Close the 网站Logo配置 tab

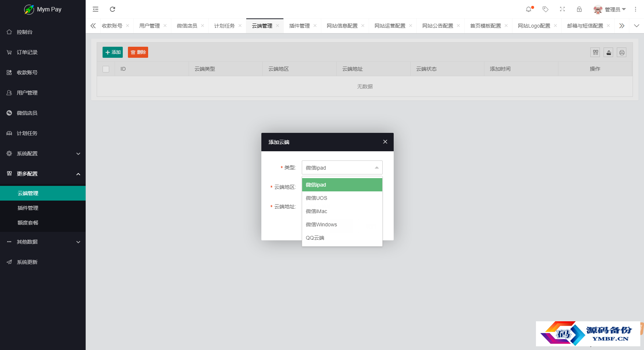click(555, 26)
